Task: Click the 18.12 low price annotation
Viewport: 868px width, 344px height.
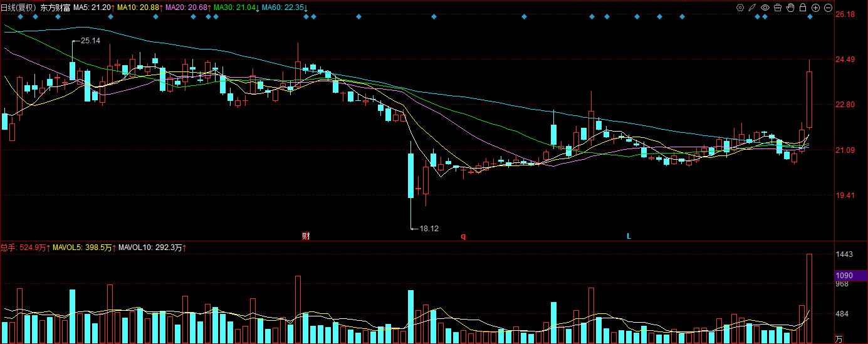Action: click(x=429, y=229)
